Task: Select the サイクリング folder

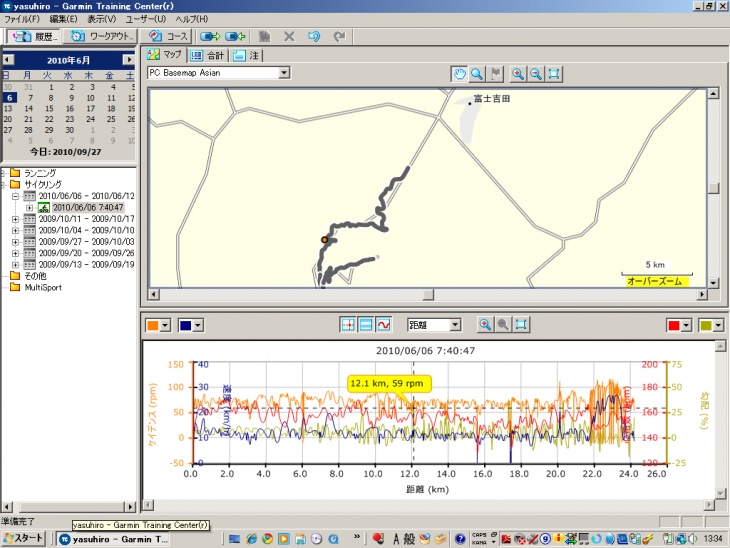Action: point(42,184)
